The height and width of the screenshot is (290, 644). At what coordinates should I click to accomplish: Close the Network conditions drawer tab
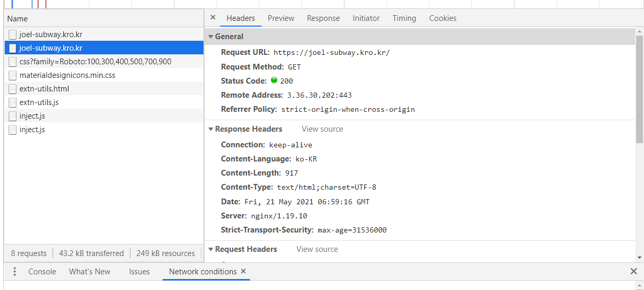click(x=243, y=272)
